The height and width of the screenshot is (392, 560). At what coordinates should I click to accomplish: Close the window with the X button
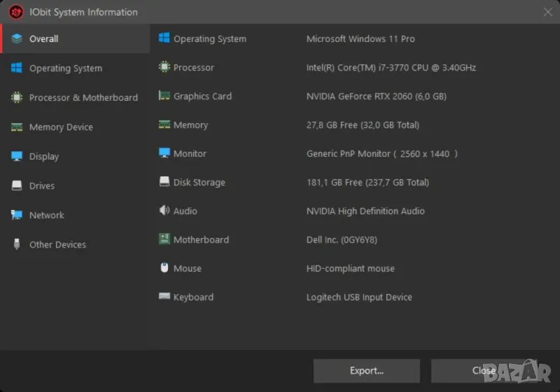547,12
